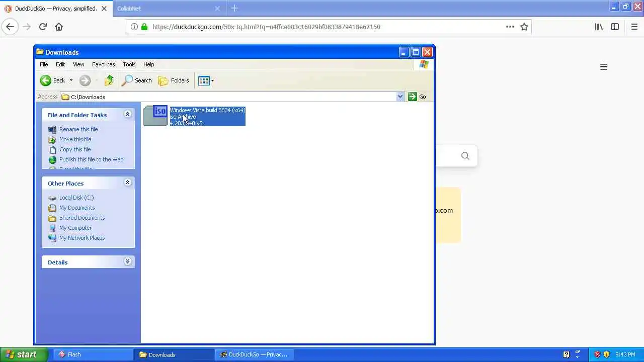Image resolution: width=644 pixels, height=362 pixels.
Task: Open the Search pane in Explorer
Action: (x=137, y=80)
